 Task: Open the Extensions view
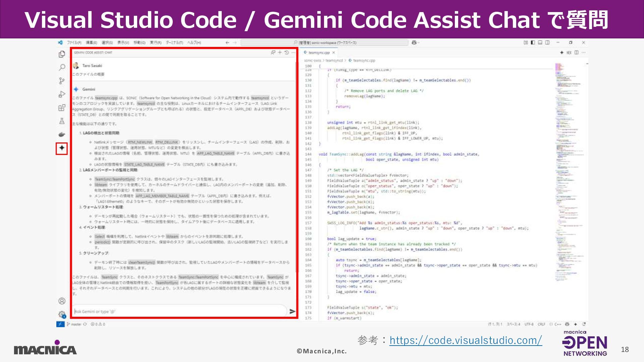tap(62, 108)
